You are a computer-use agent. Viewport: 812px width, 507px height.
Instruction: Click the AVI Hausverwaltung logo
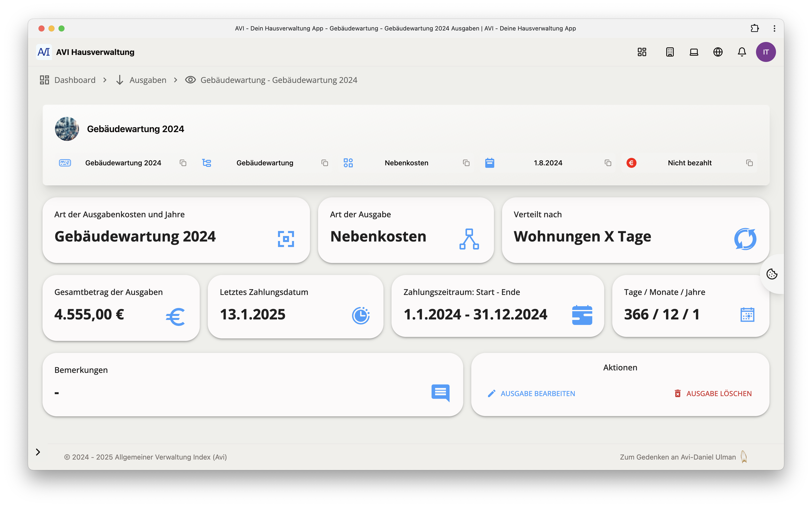[x=85, y=52]
